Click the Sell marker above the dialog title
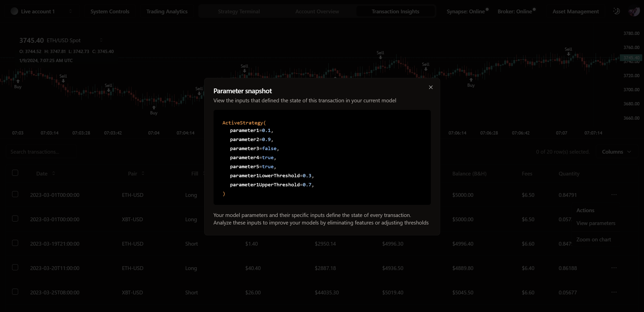Image resolution: width=644 pixels, height=312 pixels. point(244,68)
